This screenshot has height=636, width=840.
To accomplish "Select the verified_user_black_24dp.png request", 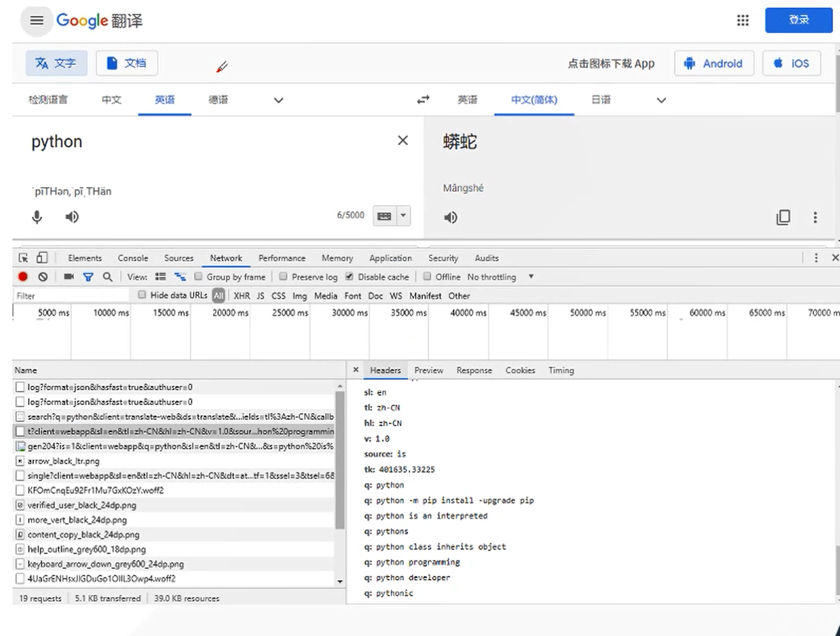I will coord(174,505).
